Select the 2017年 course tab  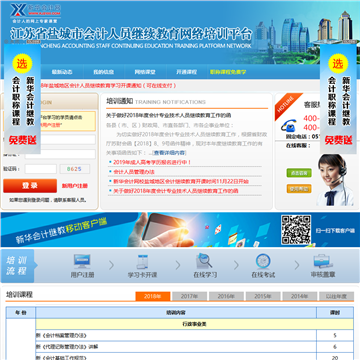[189, 296]
